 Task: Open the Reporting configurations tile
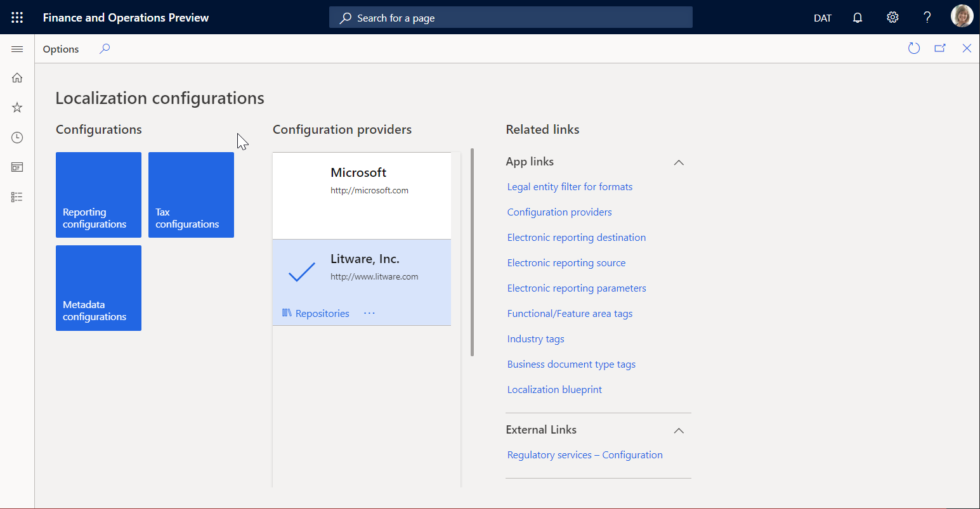coord(98,195)
